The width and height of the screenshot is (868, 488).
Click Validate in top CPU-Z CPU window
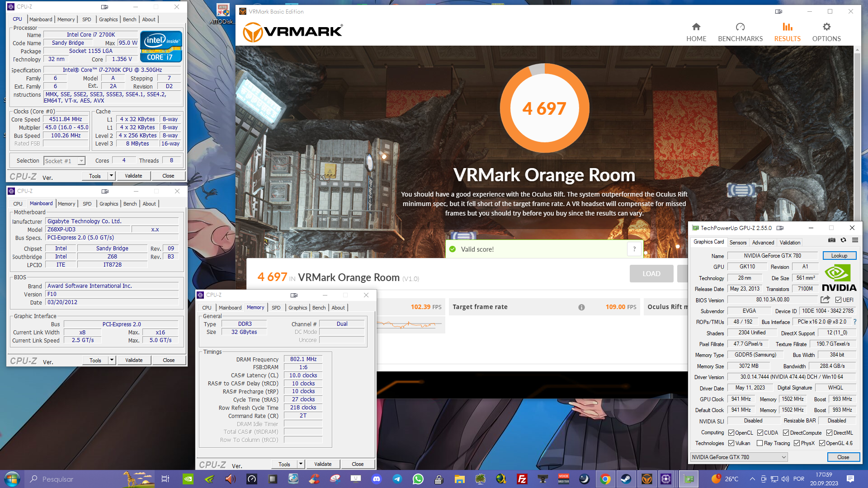click(133, 176)
